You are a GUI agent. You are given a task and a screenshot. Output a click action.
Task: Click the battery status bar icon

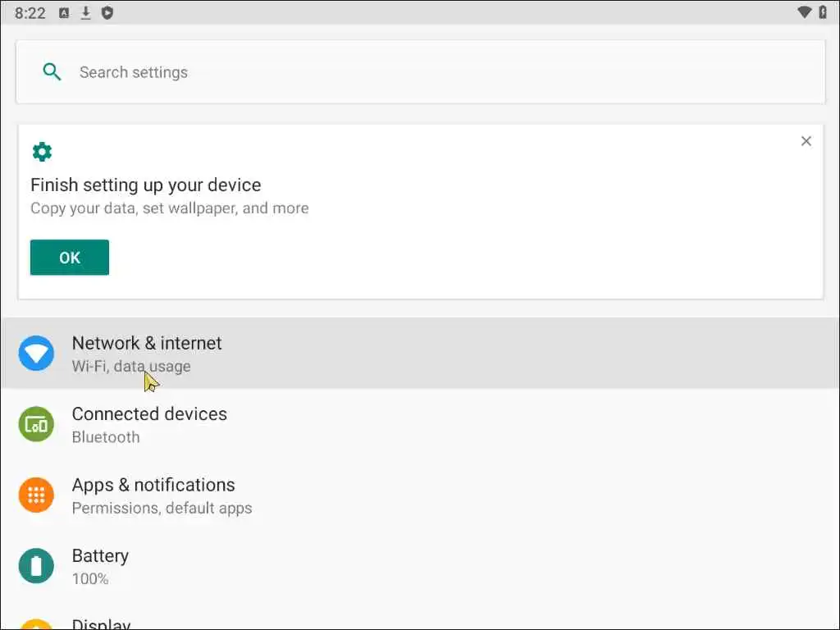(x=823, y=12)
